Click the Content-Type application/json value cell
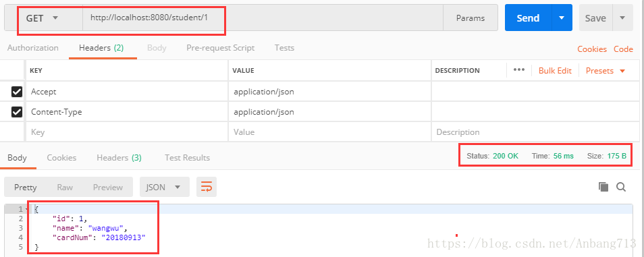The image size is (644, 257). pos(330,112)
